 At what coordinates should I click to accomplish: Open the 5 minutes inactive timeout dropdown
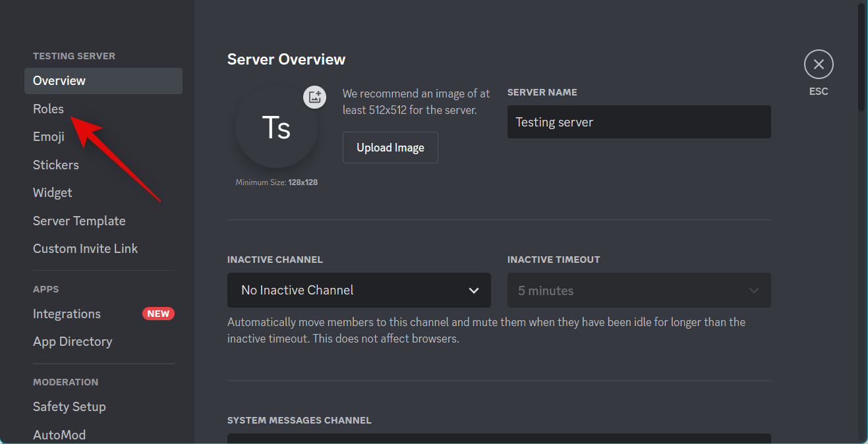tap(639, 291)
